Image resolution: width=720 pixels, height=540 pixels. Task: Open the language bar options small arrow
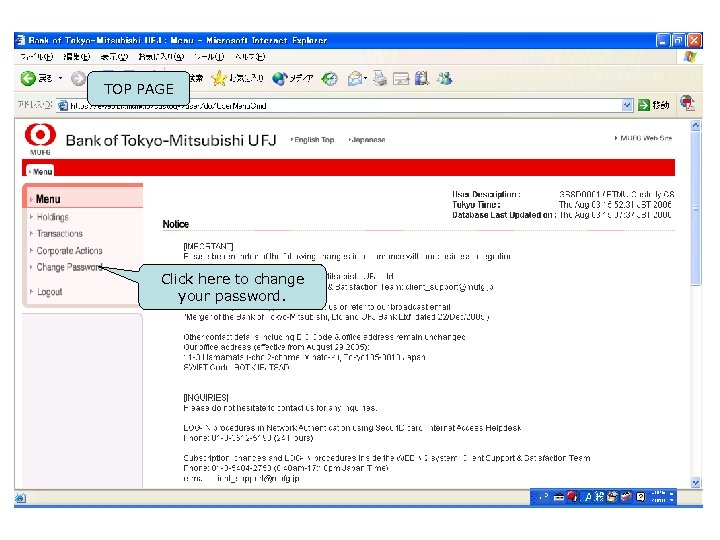click(x=672, y=500)
